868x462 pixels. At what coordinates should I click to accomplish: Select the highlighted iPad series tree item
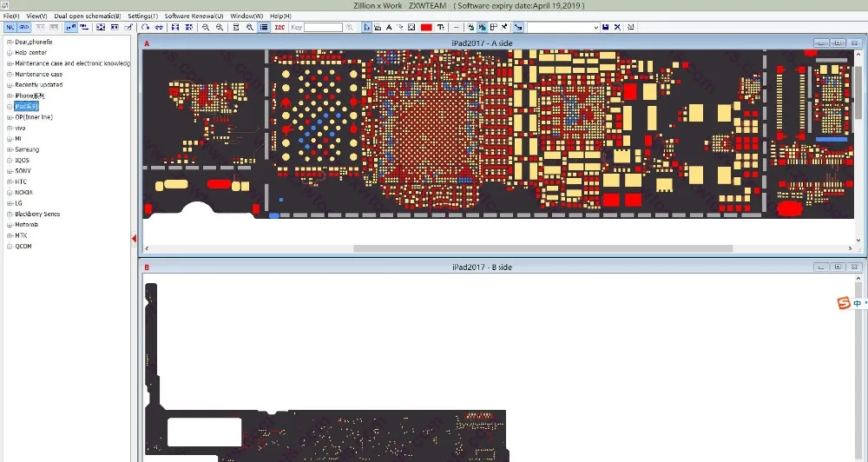pos(27,106)
